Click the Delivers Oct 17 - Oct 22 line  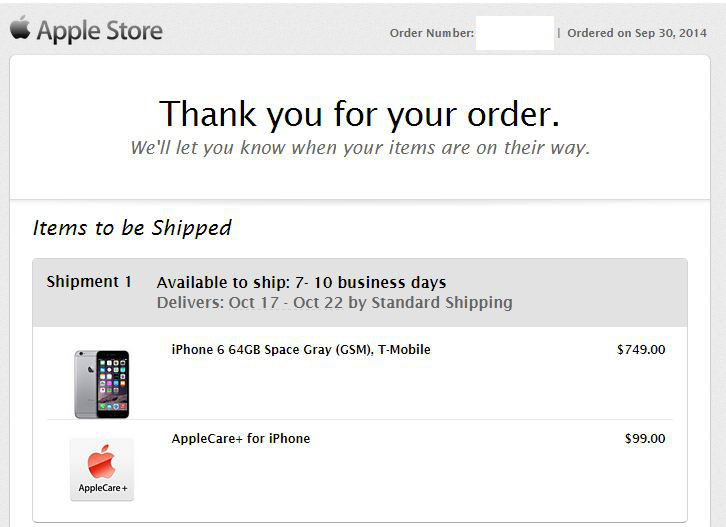click(335, 302)
